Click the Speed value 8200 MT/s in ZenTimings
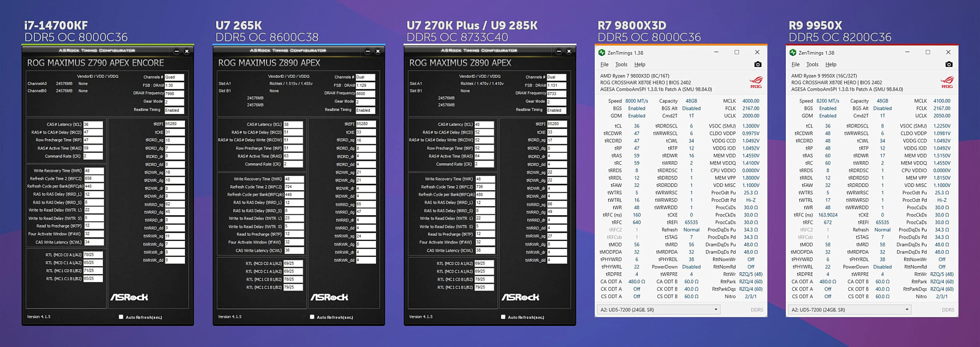 coord(827,101)
